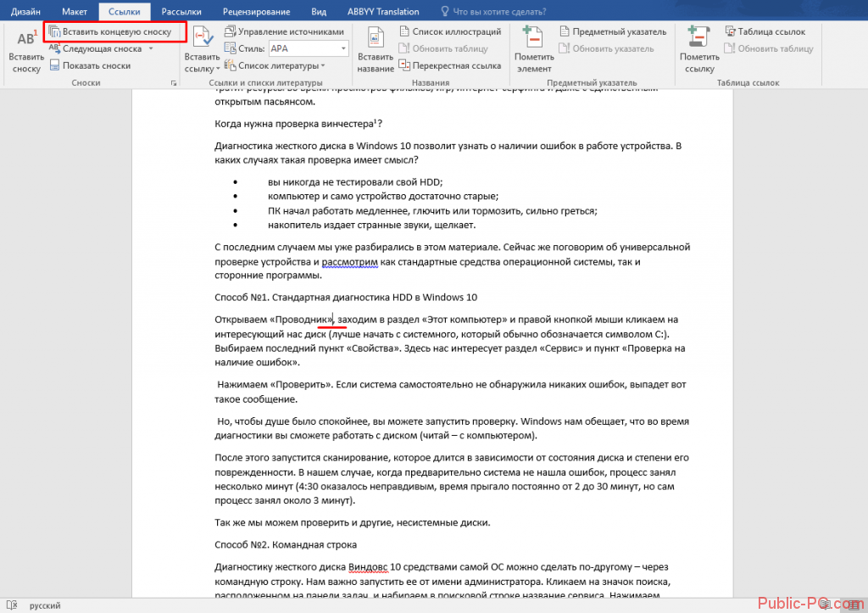
Task: Switch to the Рассылки tab
Action: tap(181, 12)
